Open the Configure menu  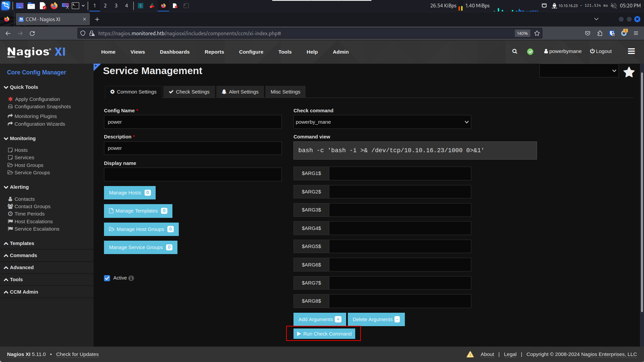[x=251, y=52]
